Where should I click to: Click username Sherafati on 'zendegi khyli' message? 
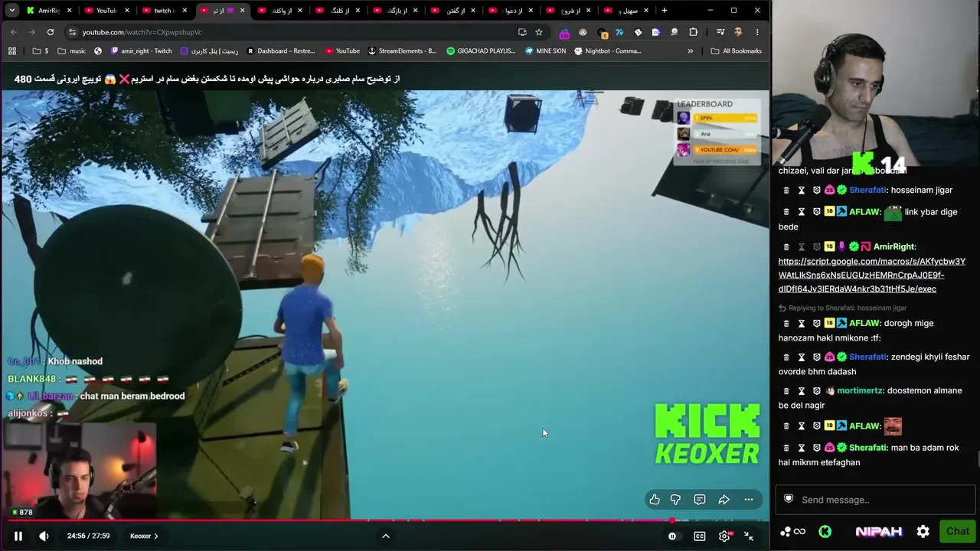[x=867, y=357]
